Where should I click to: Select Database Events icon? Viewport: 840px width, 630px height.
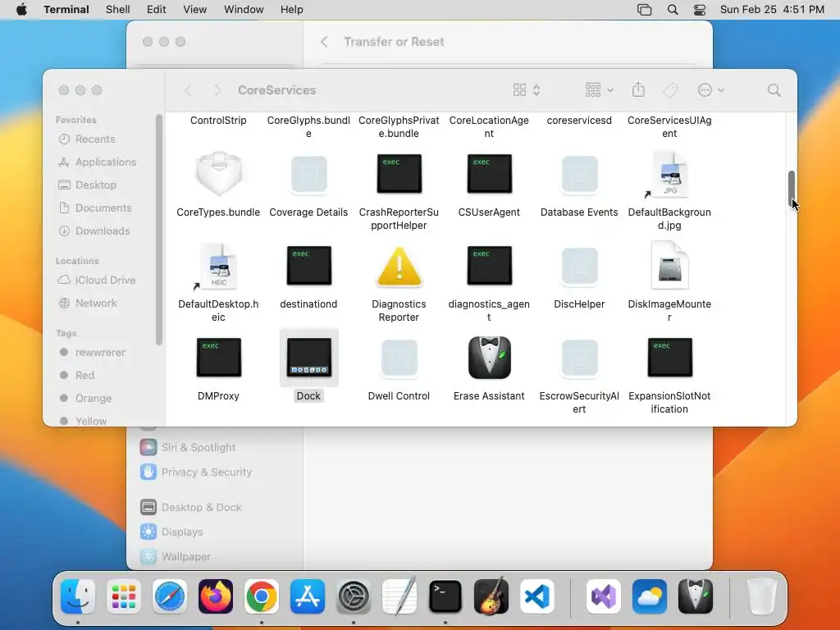[x=579, y=174]
